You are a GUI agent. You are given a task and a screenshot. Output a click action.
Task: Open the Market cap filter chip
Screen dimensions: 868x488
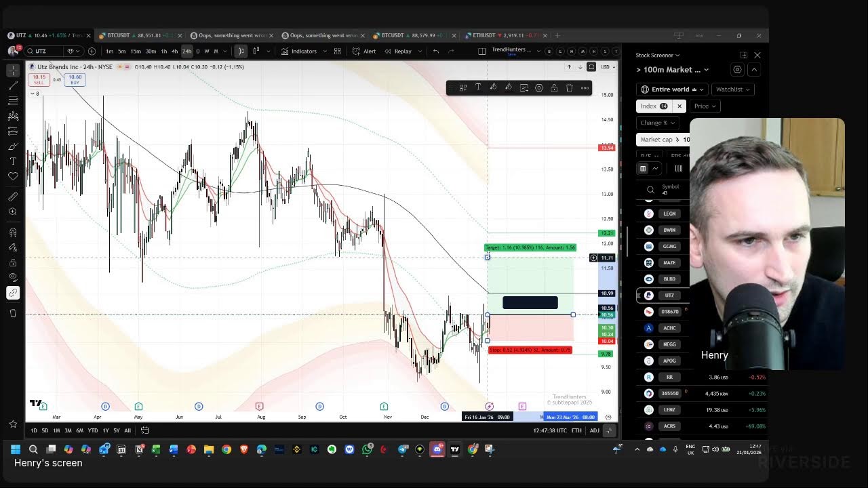[665, 140]
